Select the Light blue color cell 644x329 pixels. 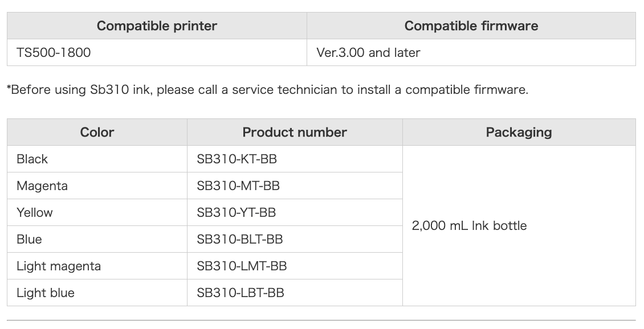[46, 293]
